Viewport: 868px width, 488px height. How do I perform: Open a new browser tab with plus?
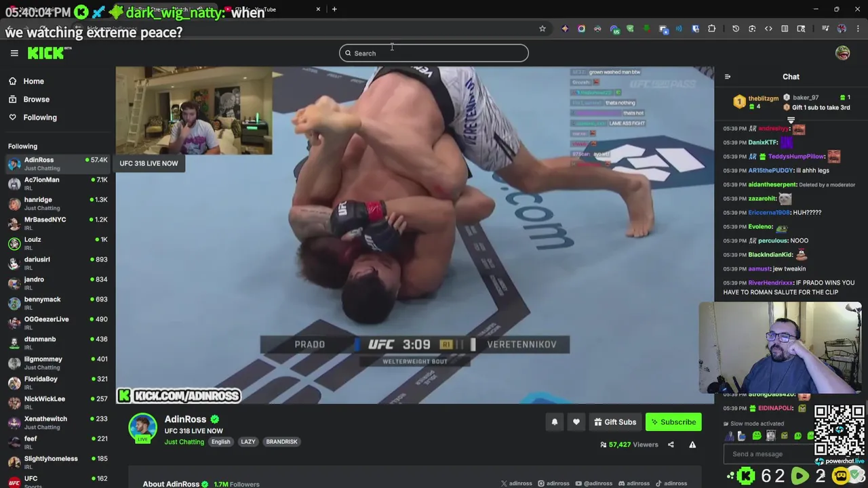click(x=334, y=9)
